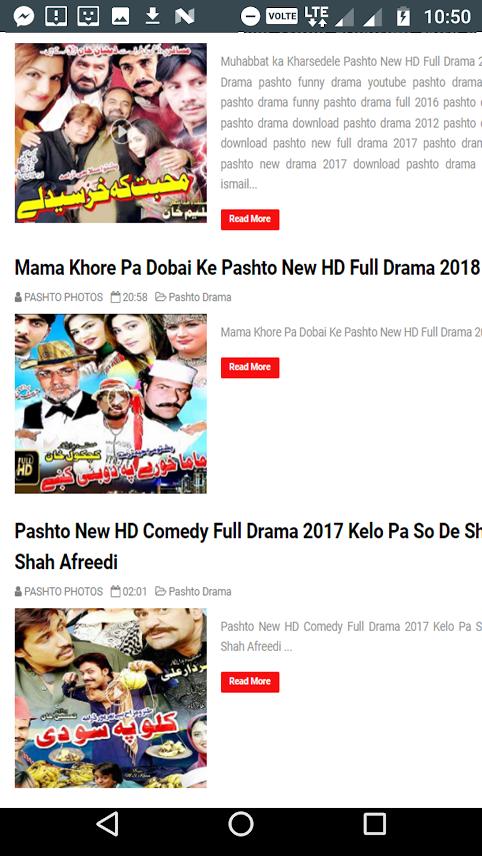The height and width of the screenshot is (856, 482).
Task: Select PASHTO PHOTOS author above Kelo Pa So poster
Action: click(x=58, y=591)
